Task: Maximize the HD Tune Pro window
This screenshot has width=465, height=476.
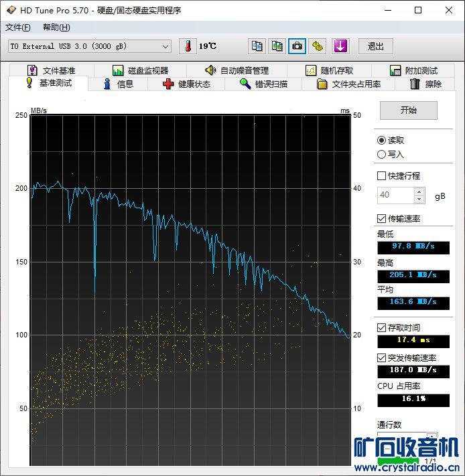Action: tap(418, 10)
